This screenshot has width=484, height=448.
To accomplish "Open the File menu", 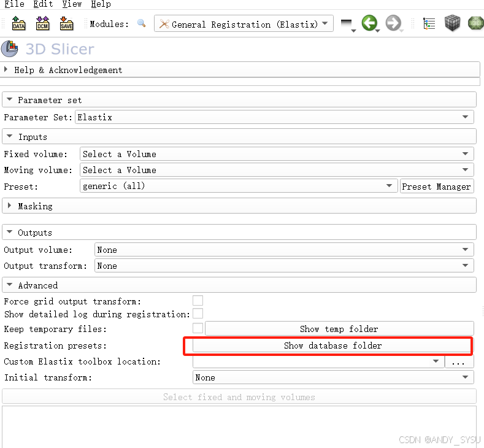I will click(14, 4).
